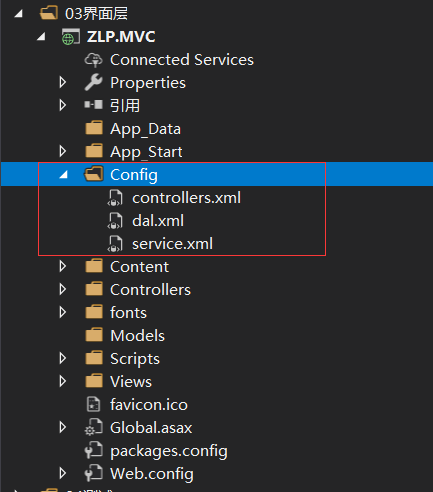Click the Connected Services cloud icon
This screenshot has width=433, height=492.
(94, 60)
